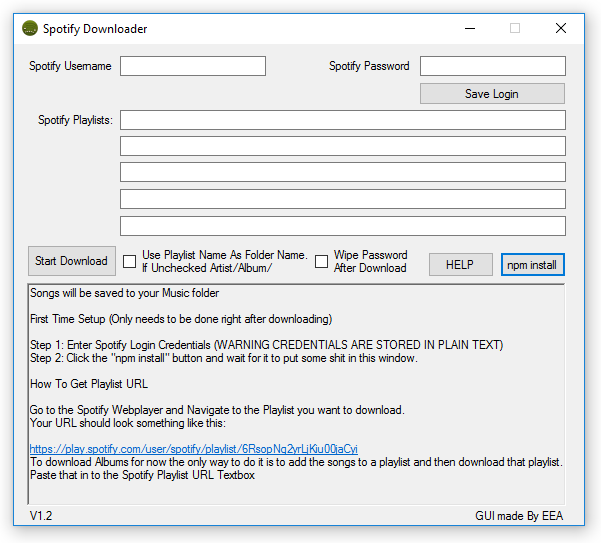Click the 'Step 2: Click the npm install button' line
The height and width of the screenshot is (543, 601).
[224, 358]
